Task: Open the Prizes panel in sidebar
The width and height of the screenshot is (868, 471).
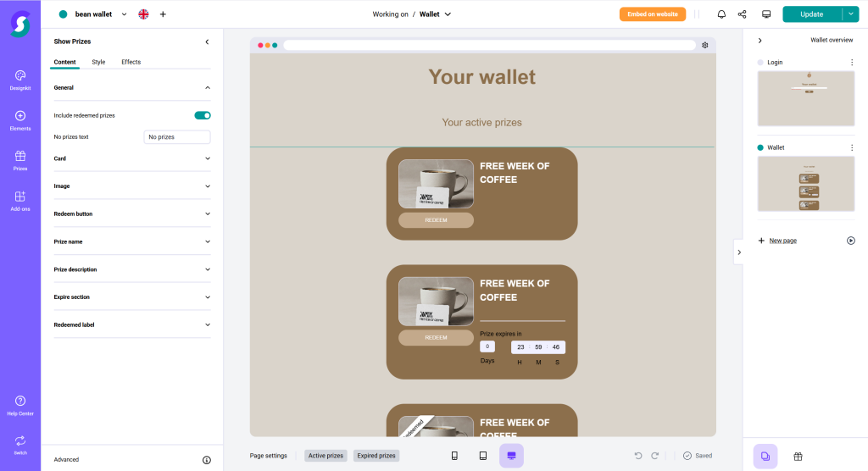Action: coord(20,160)
